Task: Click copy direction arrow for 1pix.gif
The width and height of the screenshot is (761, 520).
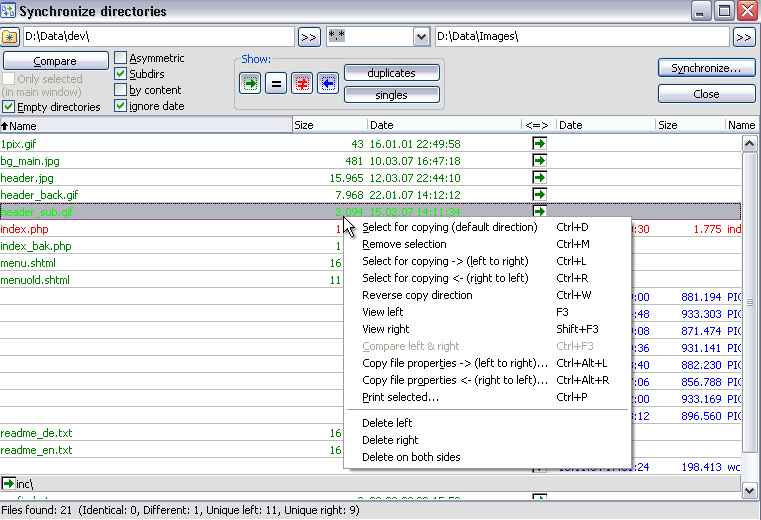Action: [540, 144]
